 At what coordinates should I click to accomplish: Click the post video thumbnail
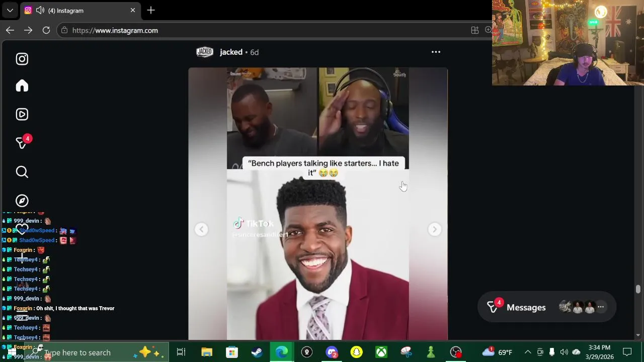coord(318,204)
